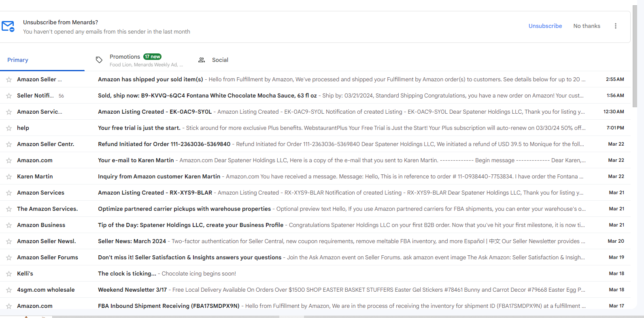Star the Refund Initiated email from Amazon Seller Centr.
Screen dimensions: 644x318
[x=9, y=144]
